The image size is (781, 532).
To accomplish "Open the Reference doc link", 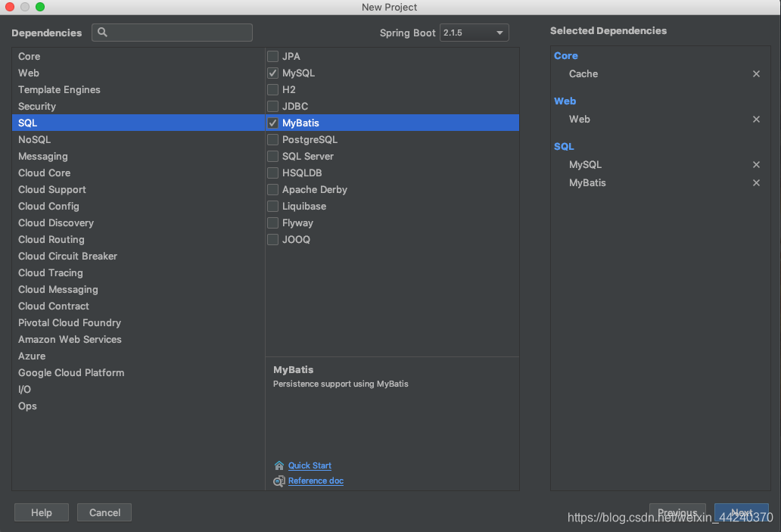I will (316, 481).
